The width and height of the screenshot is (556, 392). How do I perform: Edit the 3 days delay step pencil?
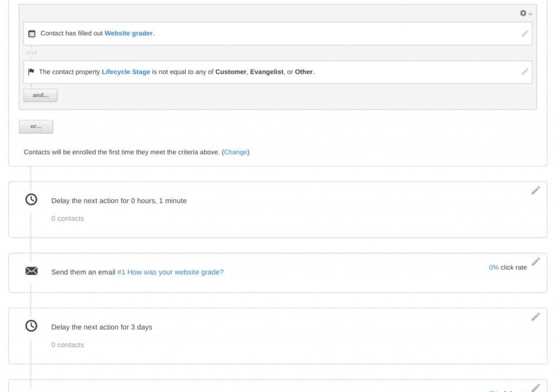(535, 317)
